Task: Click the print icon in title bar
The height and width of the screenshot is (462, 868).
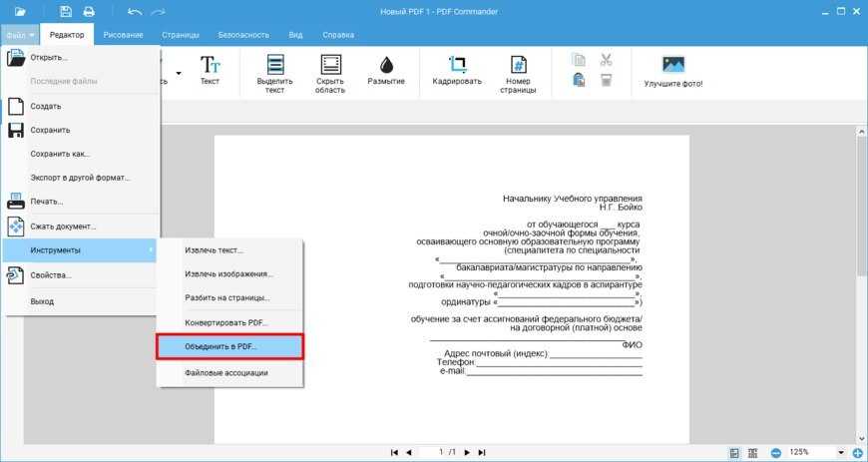Action: pos(89,12)
